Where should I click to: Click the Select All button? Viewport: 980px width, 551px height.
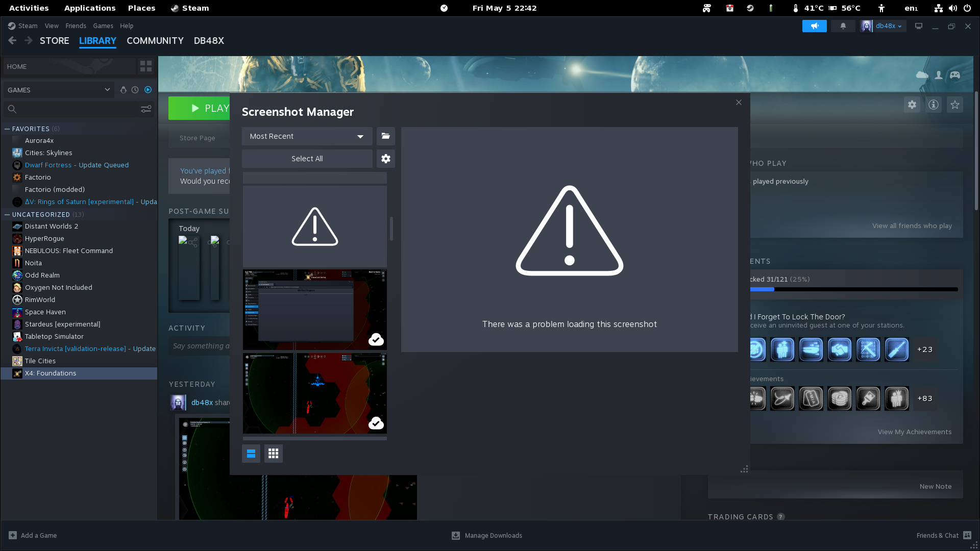point(307,159)
